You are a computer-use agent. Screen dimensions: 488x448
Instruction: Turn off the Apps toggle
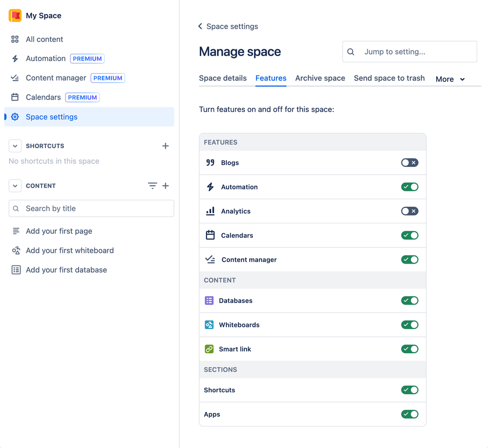tap(409, 414)
